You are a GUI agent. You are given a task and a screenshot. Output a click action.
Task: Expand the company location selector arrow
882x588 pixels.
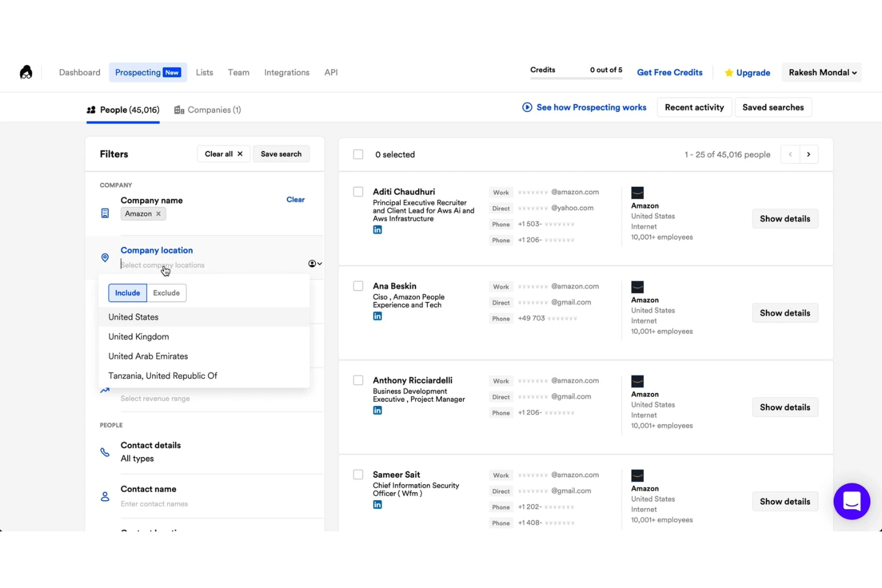[x=315, y=263]
